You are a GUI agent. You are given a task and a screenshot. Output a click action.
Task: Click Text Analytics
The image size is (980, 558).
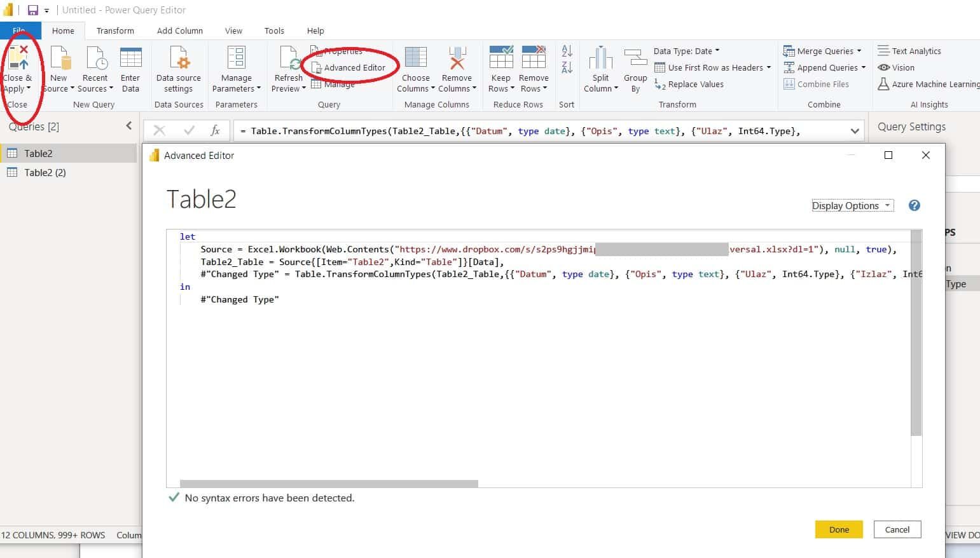[x=909, y=51]
